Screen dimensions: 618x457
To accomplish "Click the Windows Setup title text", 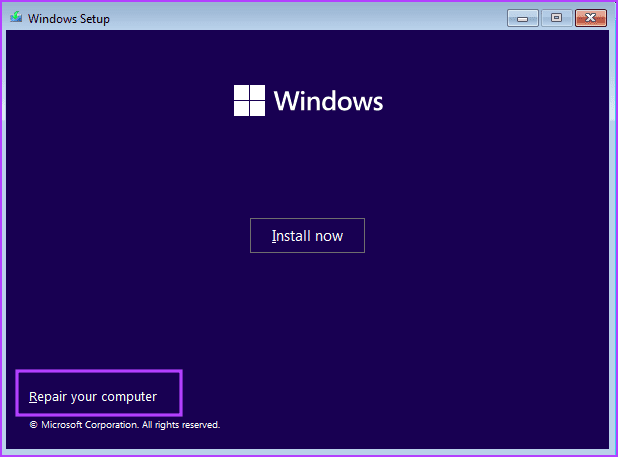I will (69, 19).
